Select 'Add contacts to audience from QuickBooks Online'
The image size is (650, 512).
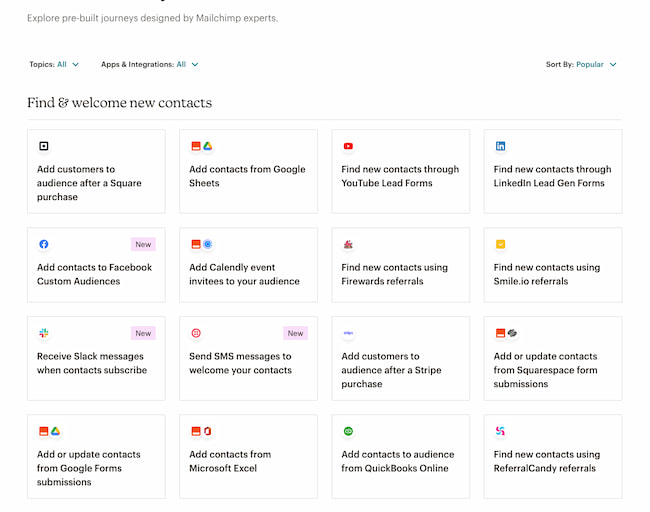click(x=400, y=456)
